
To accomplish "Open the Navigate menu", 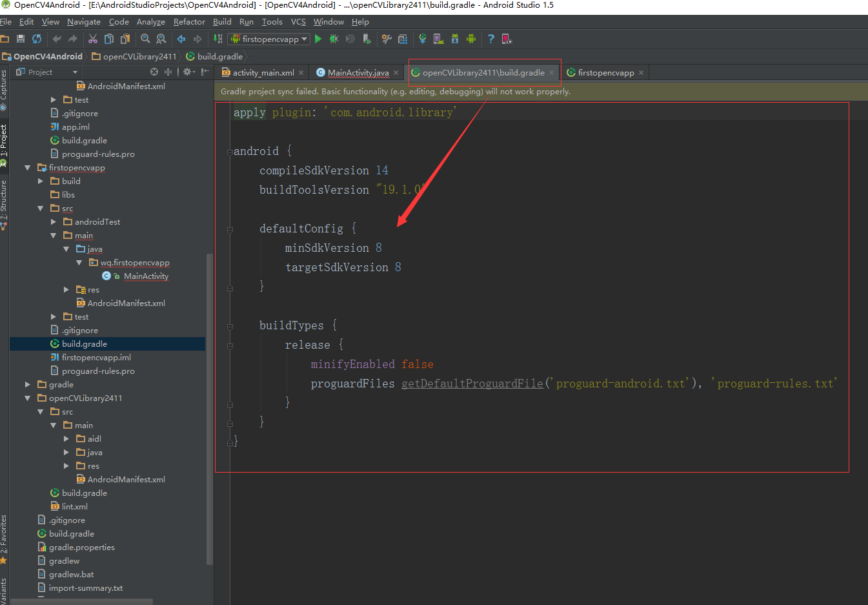I will [84, 22].
